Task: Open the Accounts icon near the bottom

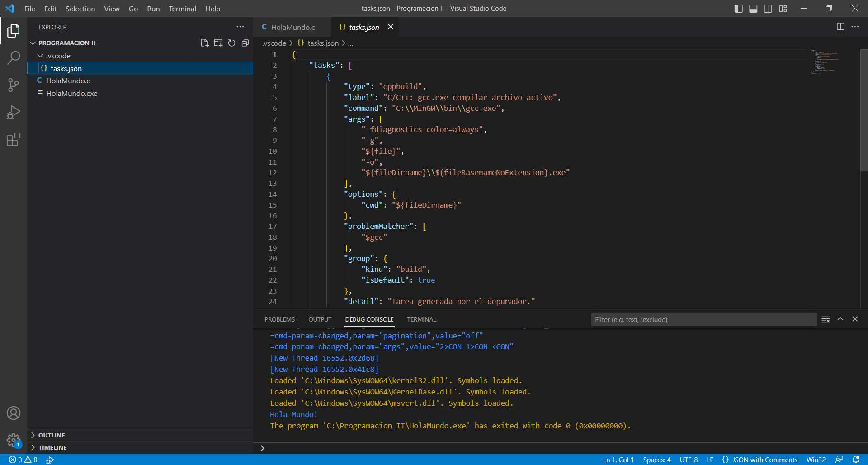Action: coord(14,413)
